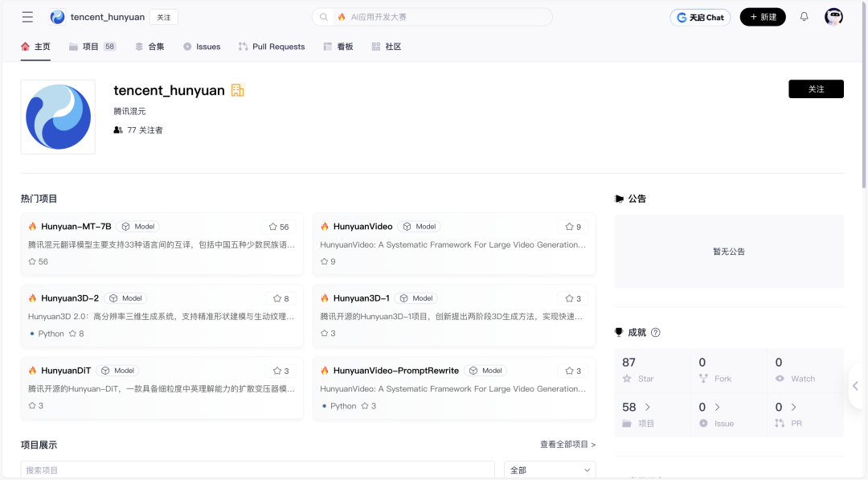The image size is (868, 480).
Task: Click the Model tag on HunyuanDiT
Action: 117,371
